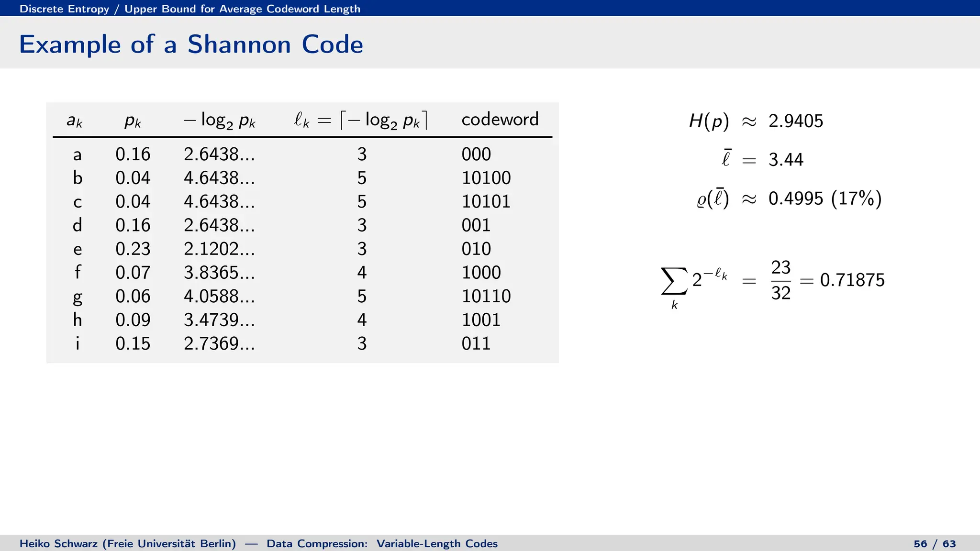Screen dimensions: 980x551
Task: Click the value '3.8365...' in the table
Action: (x=220, y=273)
